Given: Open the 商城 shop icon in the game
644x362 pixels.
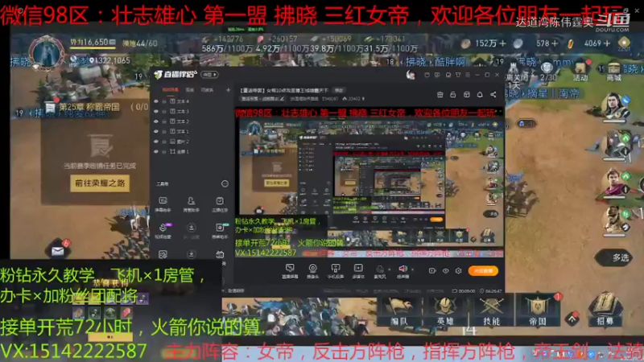Looking at the screenshot, I should click(613, 71).
